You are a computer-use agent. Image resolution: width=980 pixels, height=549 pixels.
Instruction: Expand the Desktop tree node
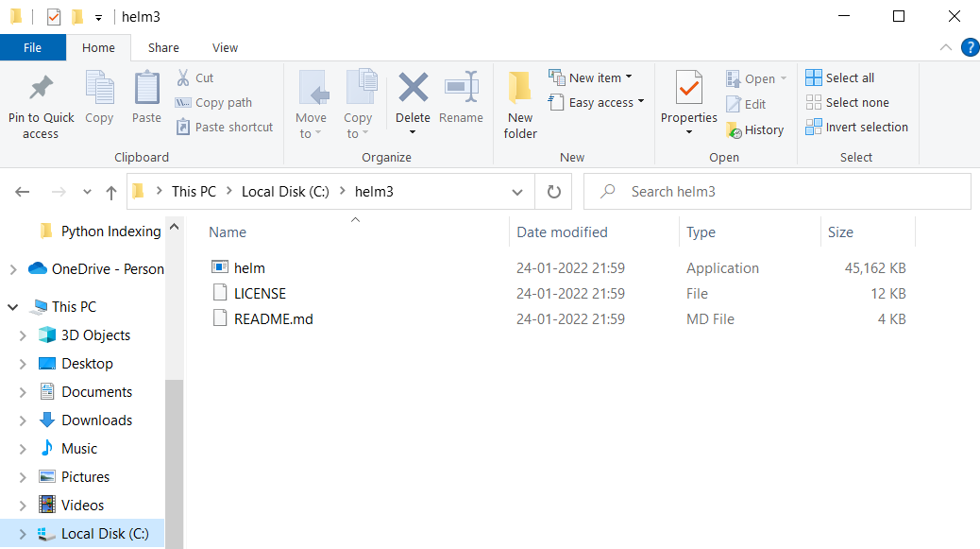tap(23, 364)
